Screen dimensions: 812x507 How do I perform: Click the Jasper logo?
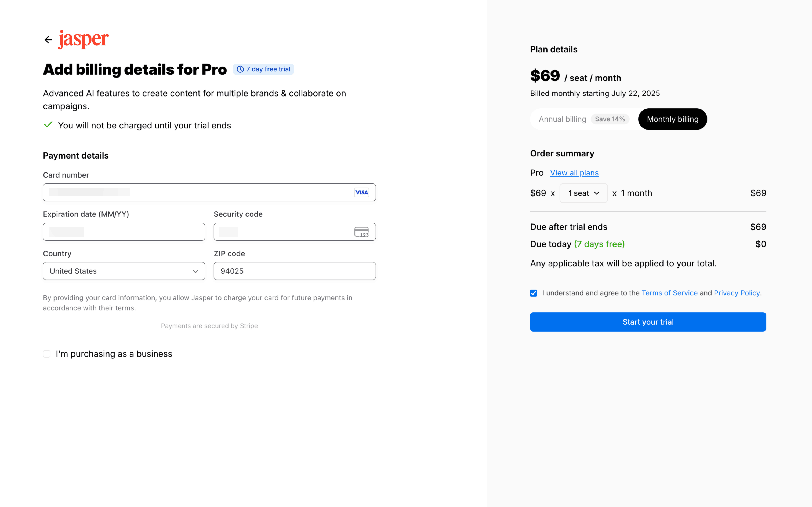[x=84, y=39]
